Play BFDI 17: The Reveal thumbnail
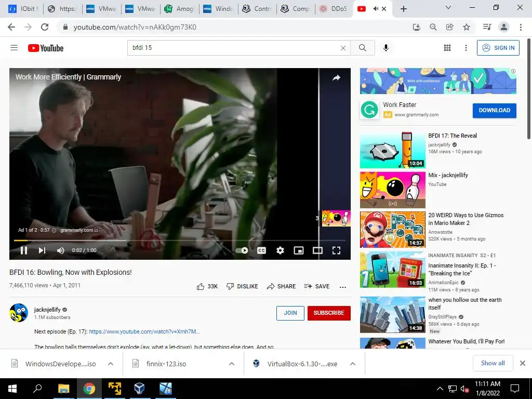 393,150
